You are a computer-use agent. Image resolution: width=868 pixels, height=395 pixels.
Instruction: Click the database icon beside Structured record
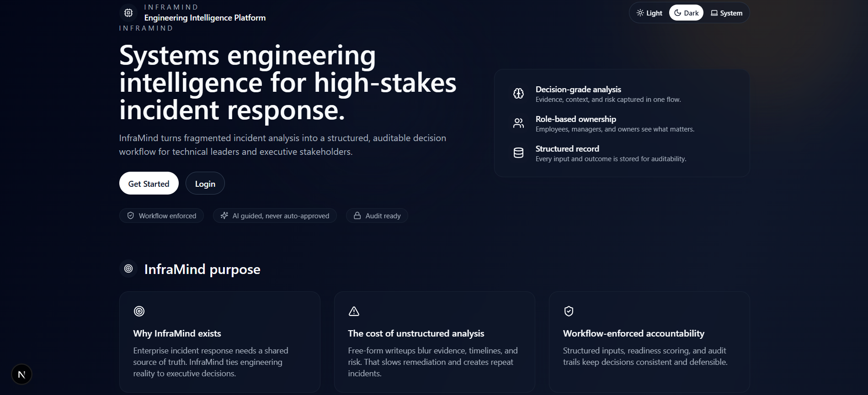click(518, 153)
